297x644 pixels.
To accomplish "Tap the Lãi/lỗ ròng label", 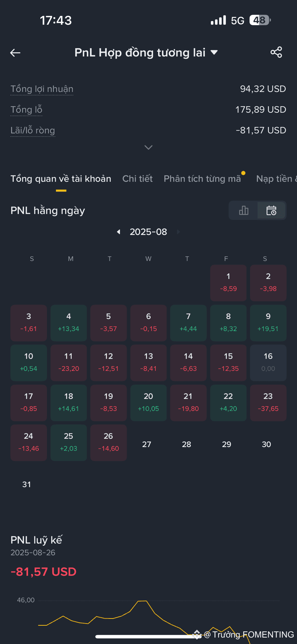I will point(33,131).
